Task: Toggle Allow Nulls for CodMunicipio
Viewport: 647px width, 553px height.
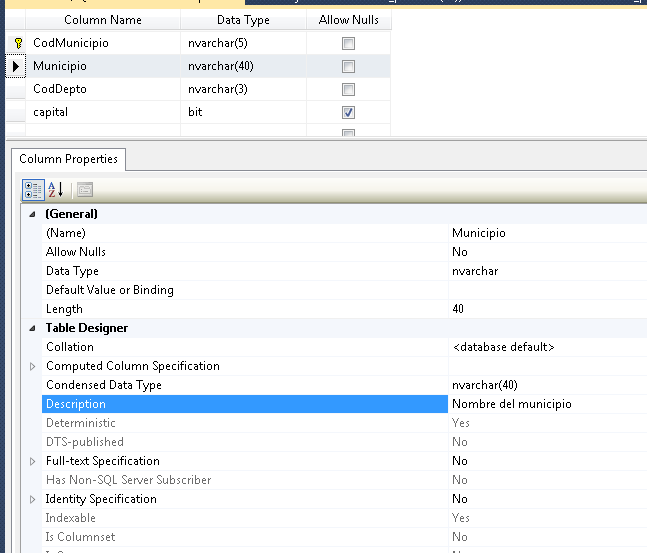Action: click(x=348, y=44)
